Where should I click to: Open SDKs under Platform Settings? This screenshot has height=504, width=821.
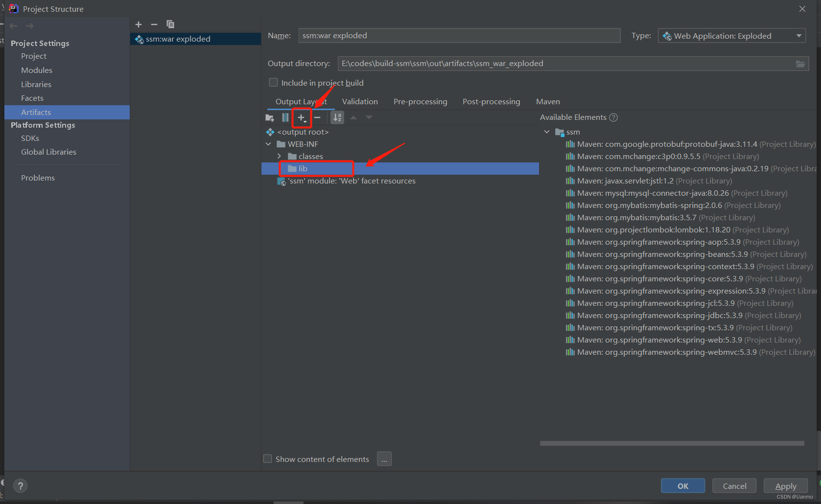[30, 138]
